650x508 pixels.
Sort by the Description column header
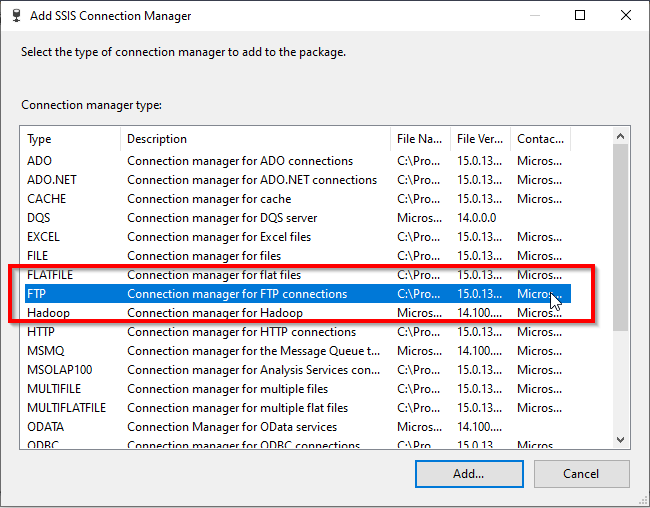tap(255, 139)
